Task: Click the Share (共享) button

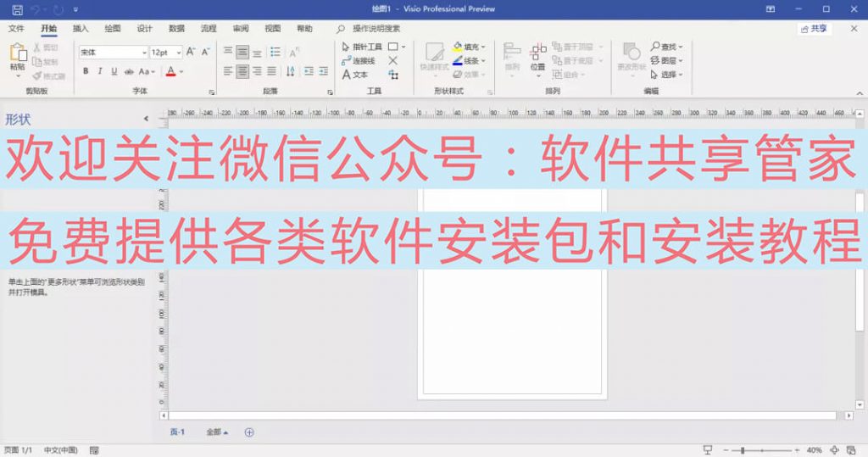Action: pyautogui.click(x=814, y=29)
